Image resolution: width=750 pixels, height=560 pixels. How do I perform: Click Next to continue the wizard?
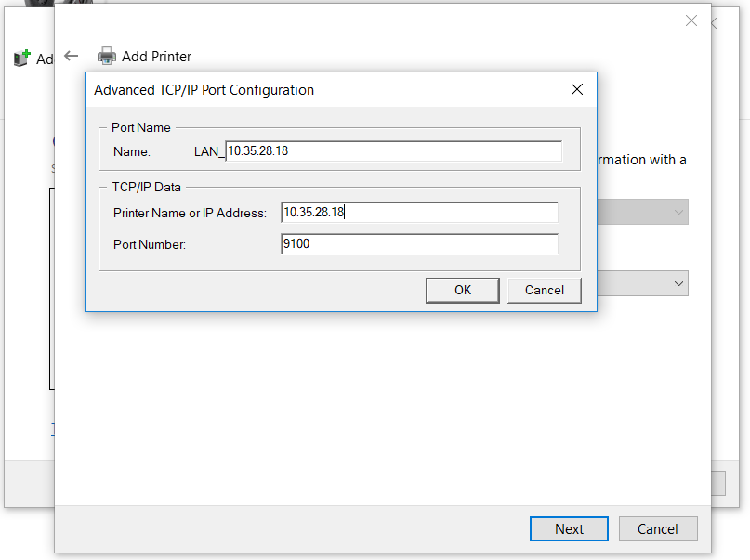[568, 528]
